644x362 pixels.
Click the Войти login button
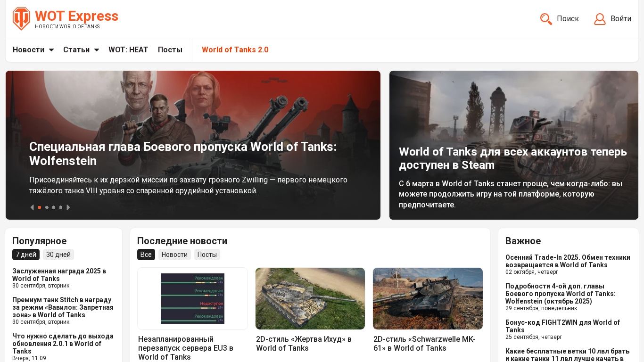click(x=621, y=19)
